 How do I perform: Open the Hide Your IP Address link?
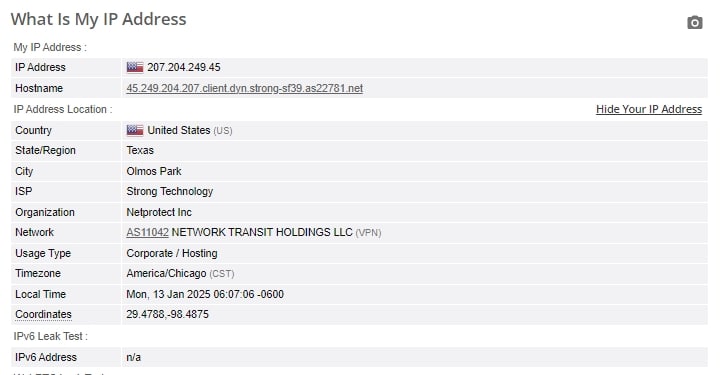click(649, 109)
